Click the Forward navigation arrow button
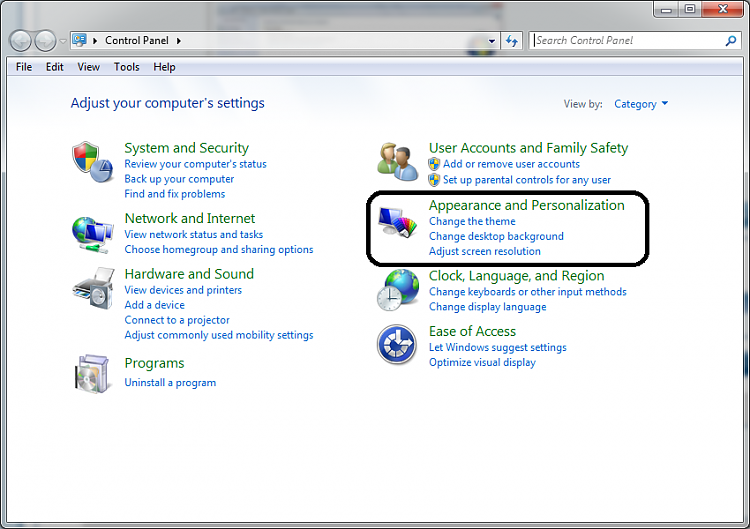The height and width of the screenshot is (529, 750). [x=45, y=41]
